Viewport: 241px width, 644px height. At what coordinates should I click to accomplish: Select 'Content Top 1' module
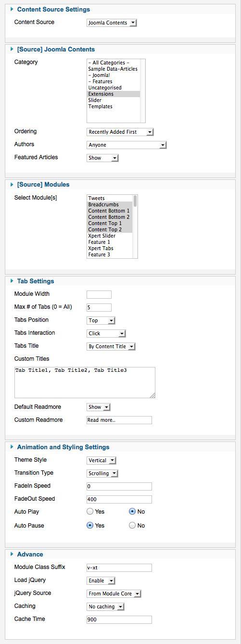(x=110, y=223)
